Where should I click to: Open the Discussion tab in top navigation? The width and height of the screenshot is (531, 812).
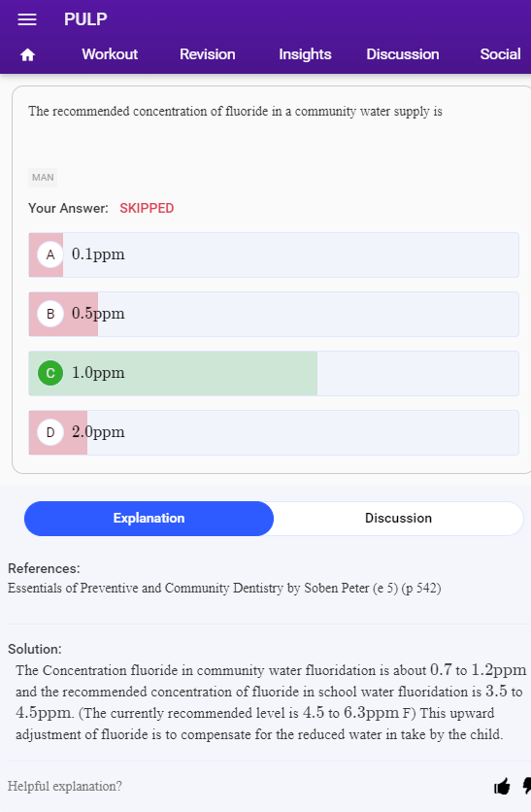click(x=403, y=54)
